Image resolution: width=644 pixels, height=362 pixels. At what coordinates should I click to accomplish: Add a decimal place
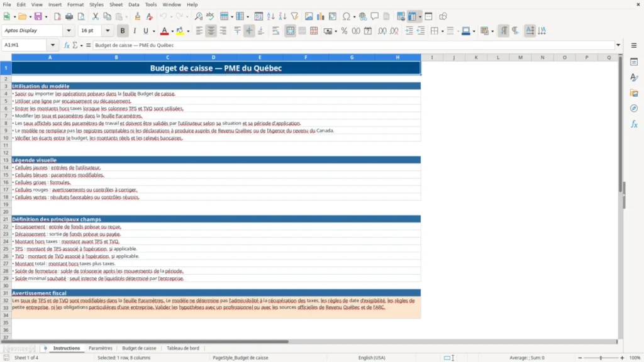point(382,31)
